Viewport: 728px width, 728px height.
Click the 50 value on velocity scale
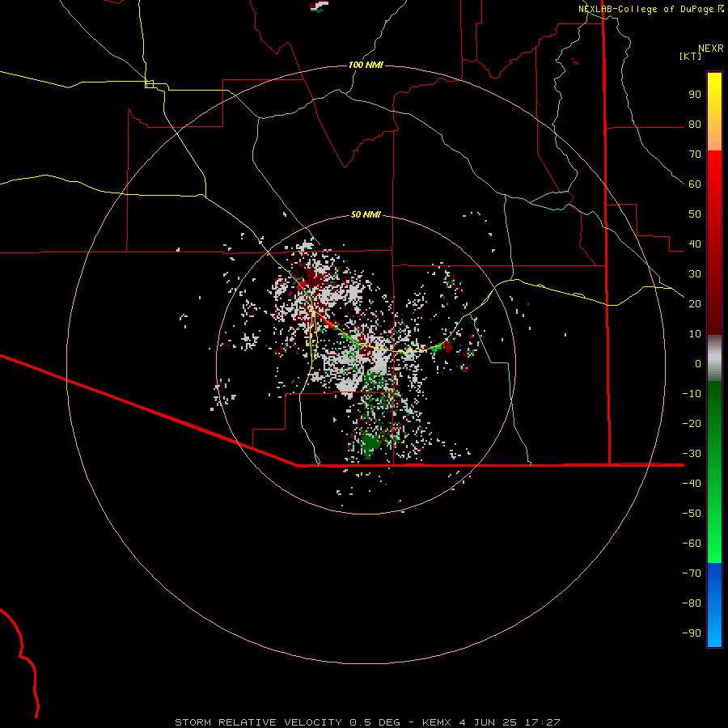(695, 214)
